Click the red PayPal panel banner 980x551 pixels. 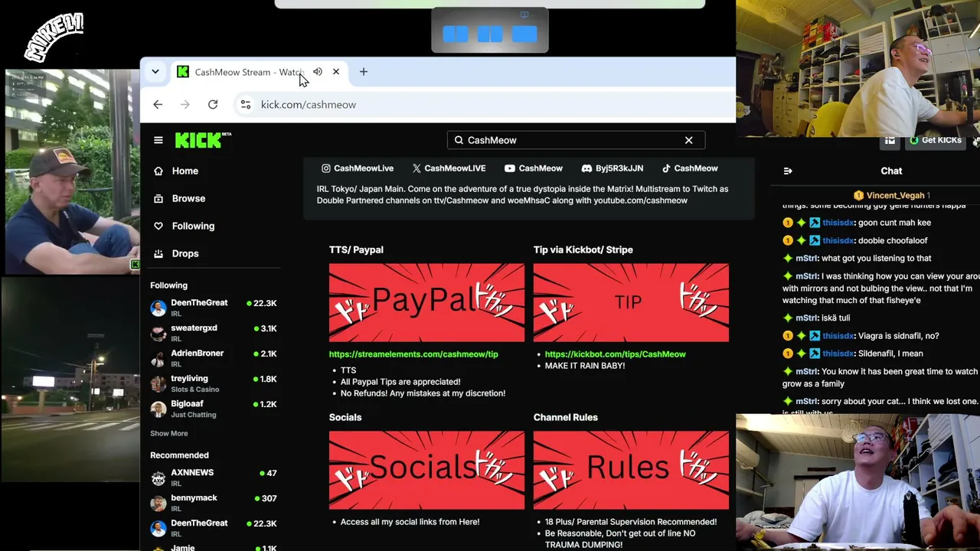point(427,302)
